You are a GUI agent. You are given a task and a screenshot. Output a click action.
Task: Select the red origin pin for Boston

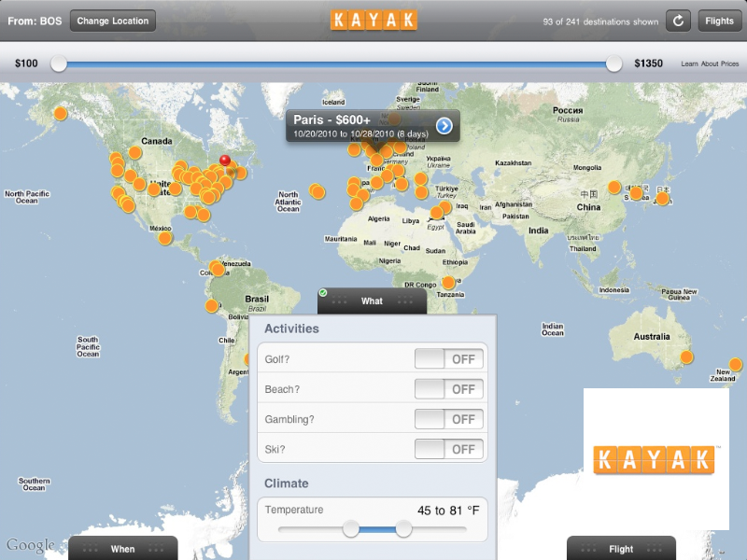click(x=225, y=161)
